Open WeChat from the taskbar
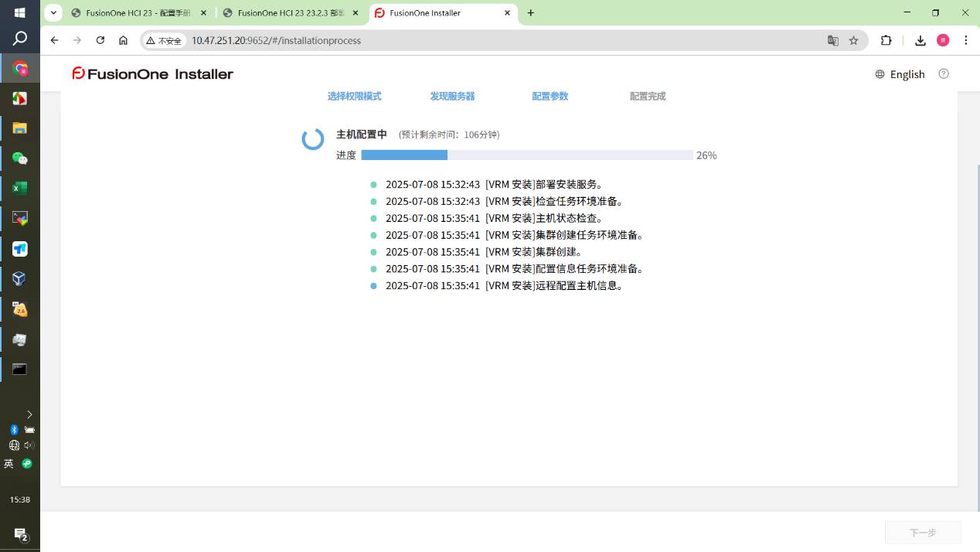980x552 pixels. pos(20,158)
